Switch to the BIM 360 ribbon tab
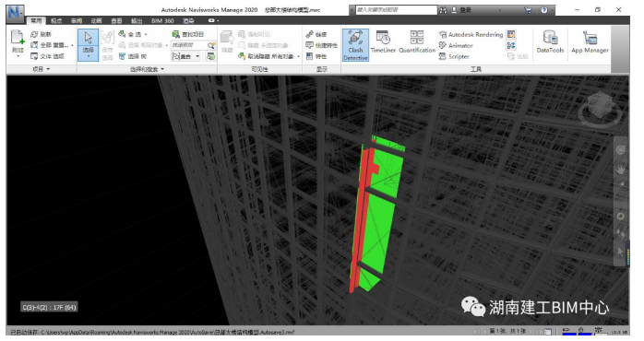Viewport: 644px width, 341px height. tap(162, 20)
